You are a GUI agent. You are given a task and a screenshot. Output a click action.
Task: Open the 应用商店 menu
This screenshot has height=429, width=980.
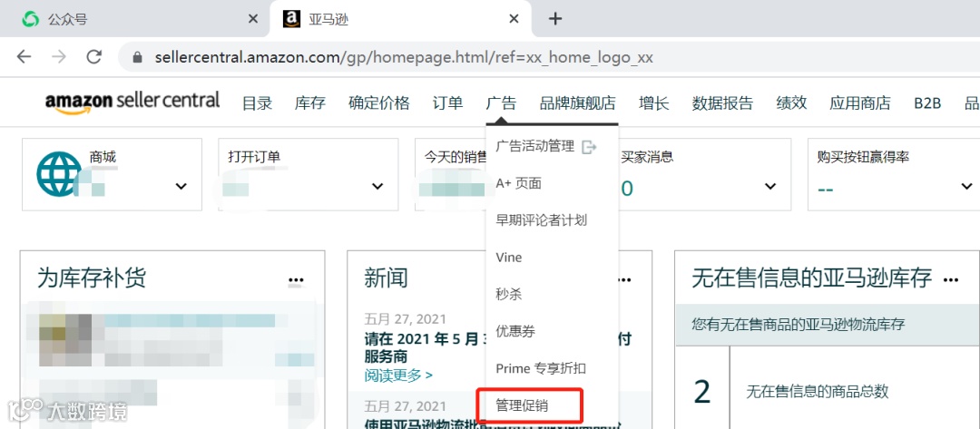[860, 103]
